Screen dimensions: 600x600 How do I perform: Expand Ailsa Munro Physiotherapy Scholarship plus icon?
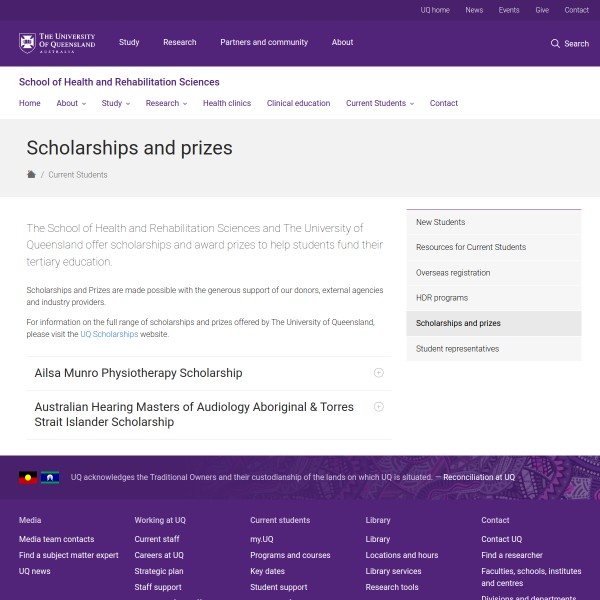378,373
